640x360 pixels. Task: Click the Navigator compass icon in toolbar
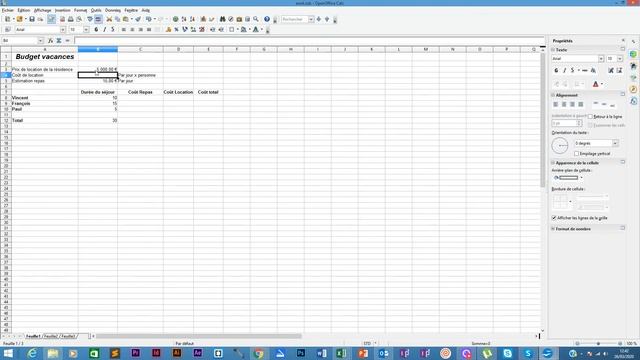coord(231,19)
